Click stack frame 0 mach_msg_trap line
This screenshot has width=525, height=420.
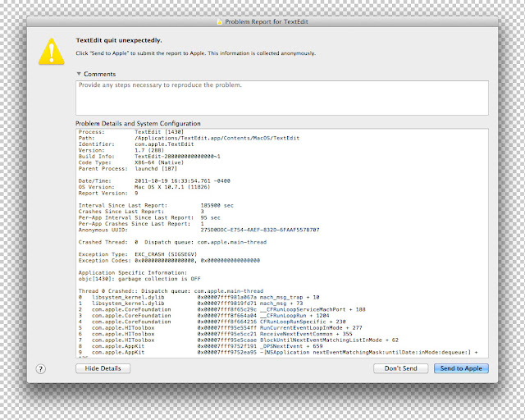pos(199,297)
